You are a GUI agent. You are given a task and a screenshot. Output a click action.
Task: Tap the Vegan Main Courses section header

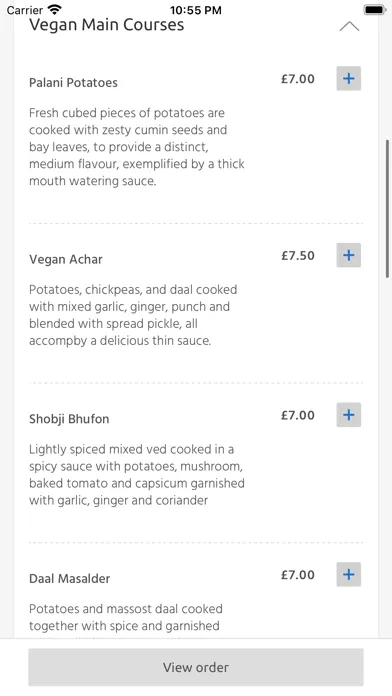click(107, 25)
